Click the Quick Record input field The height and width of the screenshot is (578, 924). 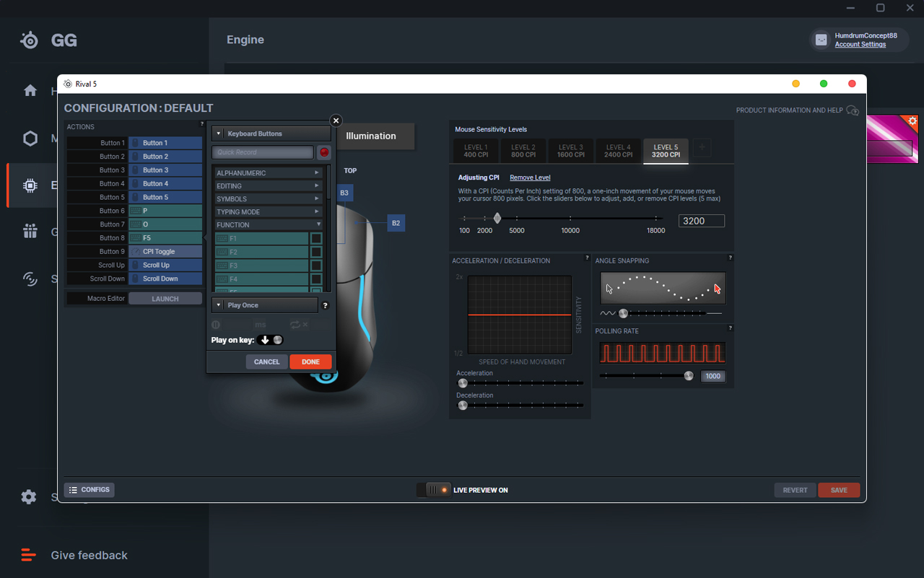coord(263,152)
